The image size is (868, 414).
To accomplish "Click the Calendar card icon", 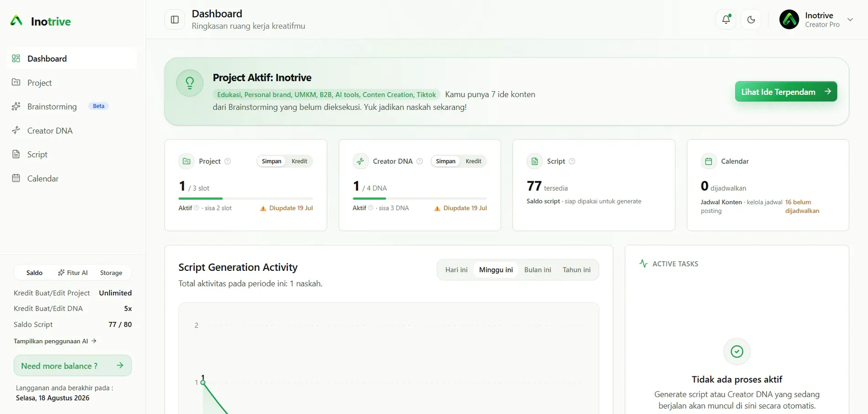I will pos(708,161).
